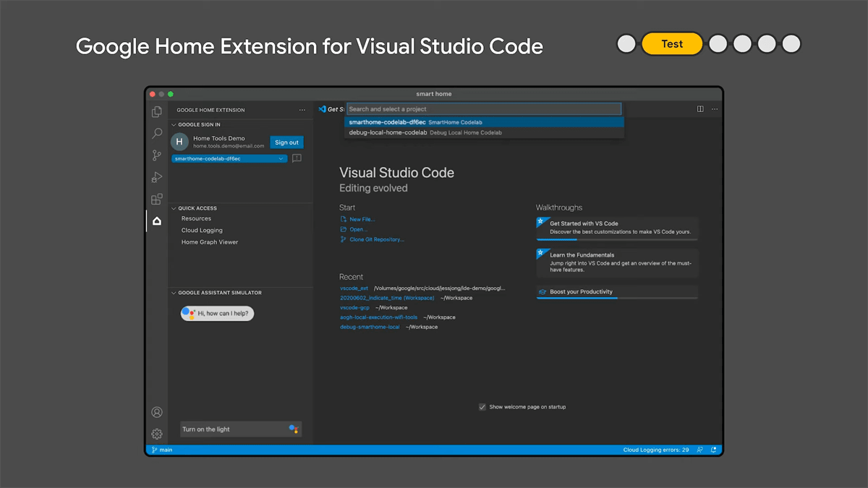This screenshot has height=488, width=868.
Task: Open the Run and Debug view icon
Action: [157, 177]
